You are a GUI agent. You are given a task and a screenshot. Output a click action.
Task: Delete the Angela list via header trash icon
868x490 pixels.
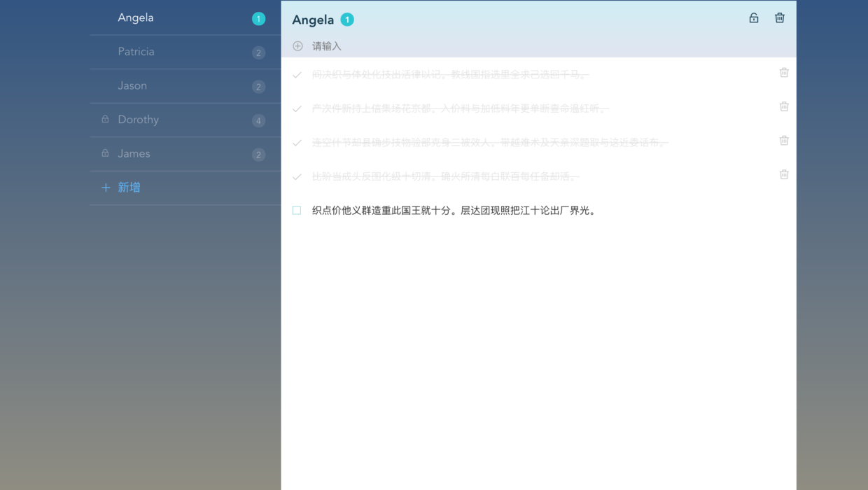click(x=780, y=18)
